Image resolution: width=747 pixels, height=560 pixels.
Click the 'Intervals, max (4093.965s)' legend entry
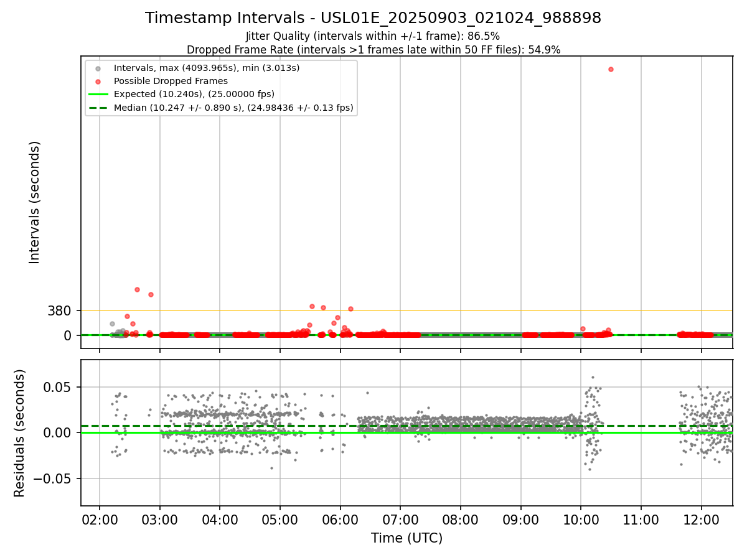[x=207, y=67]
